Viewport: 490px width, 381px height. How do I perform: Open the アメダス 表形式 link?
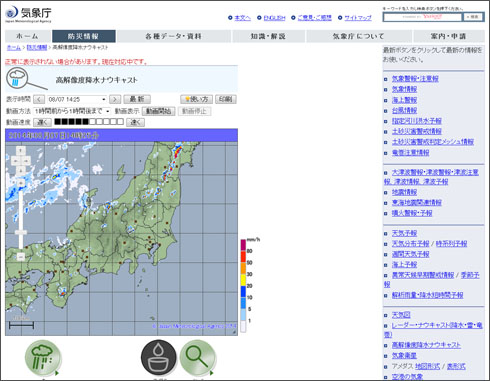tap(456, 366)
